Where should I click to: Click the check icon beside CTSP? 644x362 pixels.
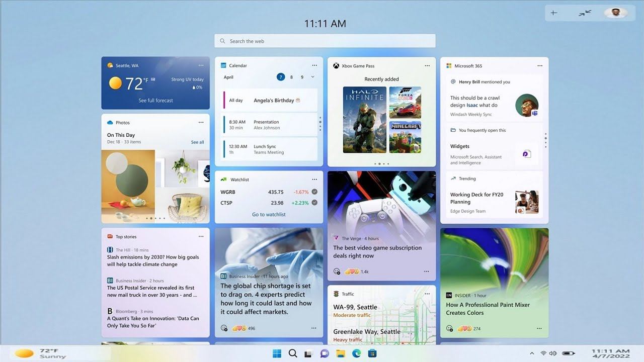pyautogui.click(x=314, y=203)
